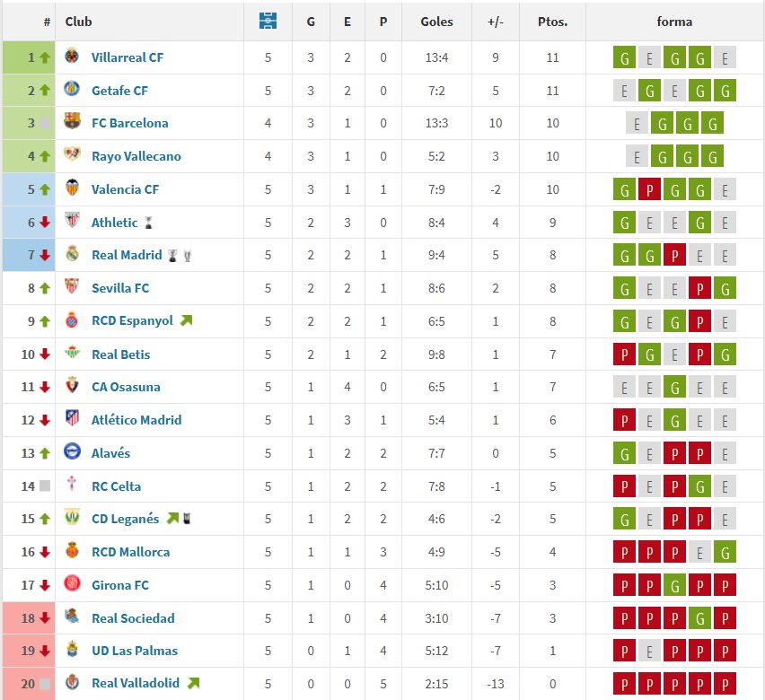The height and width of the screenshot is (700, 765).
Task: Click the trophy icon next to Athletic
Action: click(149, 223)
